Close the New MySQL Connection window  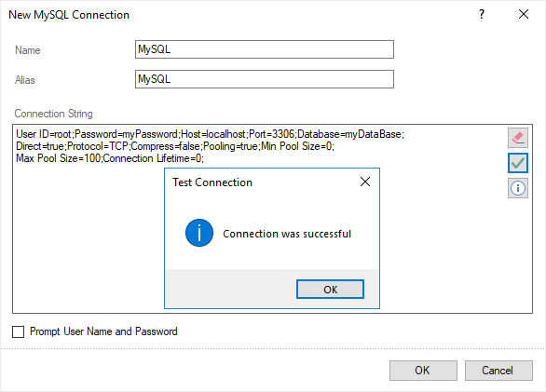pos(524,14)
